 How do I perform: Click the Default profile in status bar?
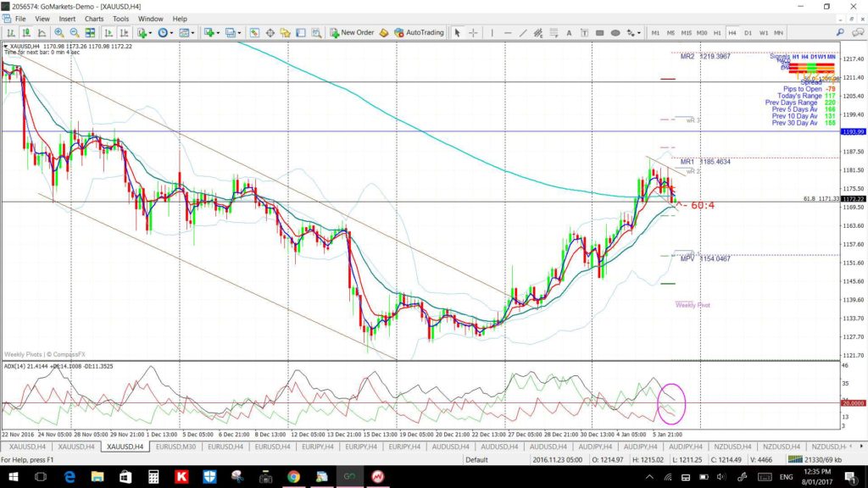(476, 460)
